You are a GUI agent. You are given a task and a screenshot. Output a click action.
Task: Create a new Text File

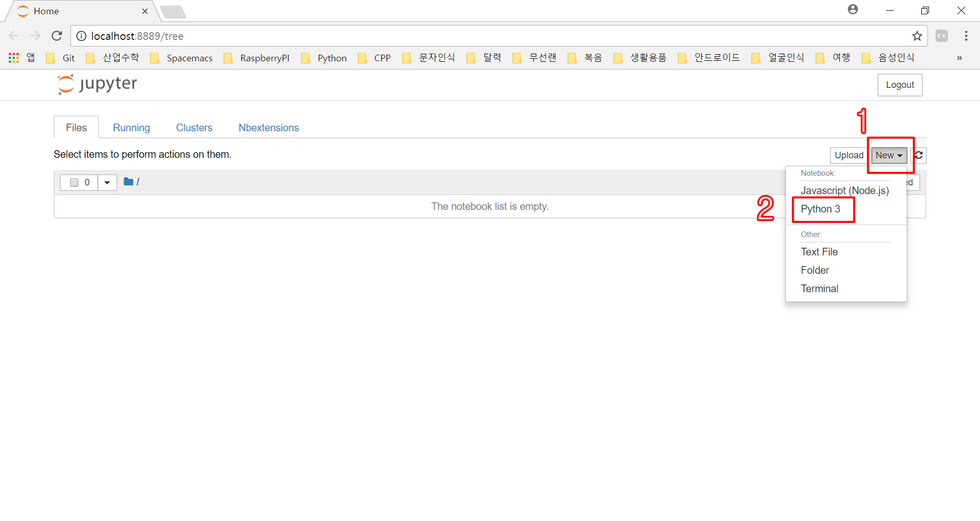coord(819,252)
